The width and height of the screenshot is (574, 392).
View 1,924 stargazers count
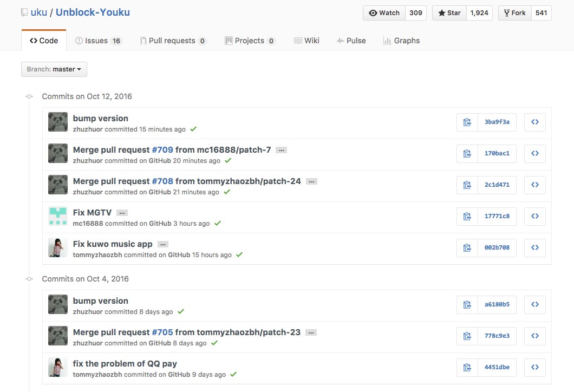pyautogui.click(x=480, y=13)
